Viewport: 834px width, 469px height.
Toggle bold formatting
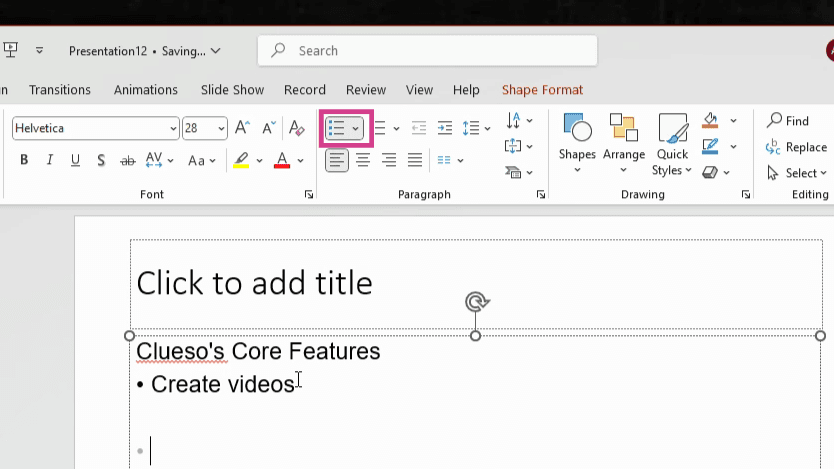tap(24, 160)
